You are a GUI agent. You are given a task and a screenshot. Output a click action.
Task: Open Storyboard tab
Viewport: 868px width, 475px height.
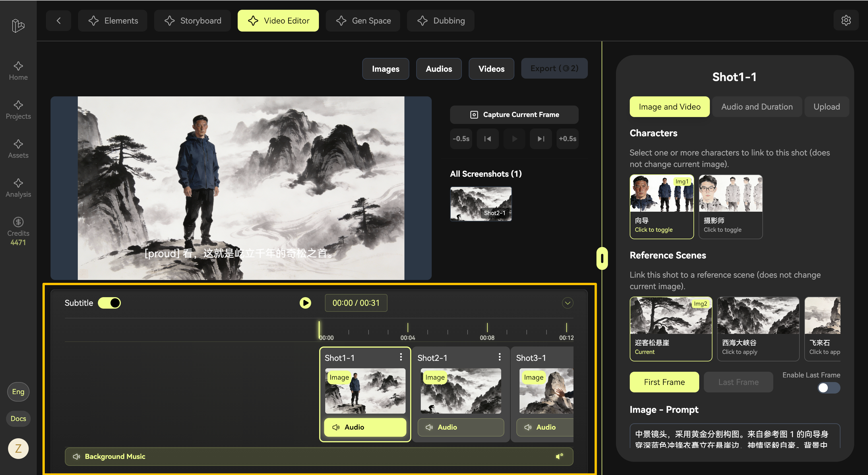click(192, 21)
